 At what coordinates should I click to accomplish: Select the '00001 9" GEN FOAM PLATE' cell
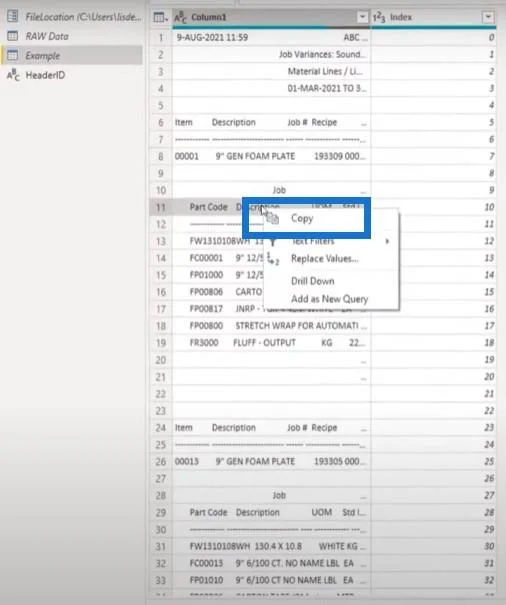point(271,156)
